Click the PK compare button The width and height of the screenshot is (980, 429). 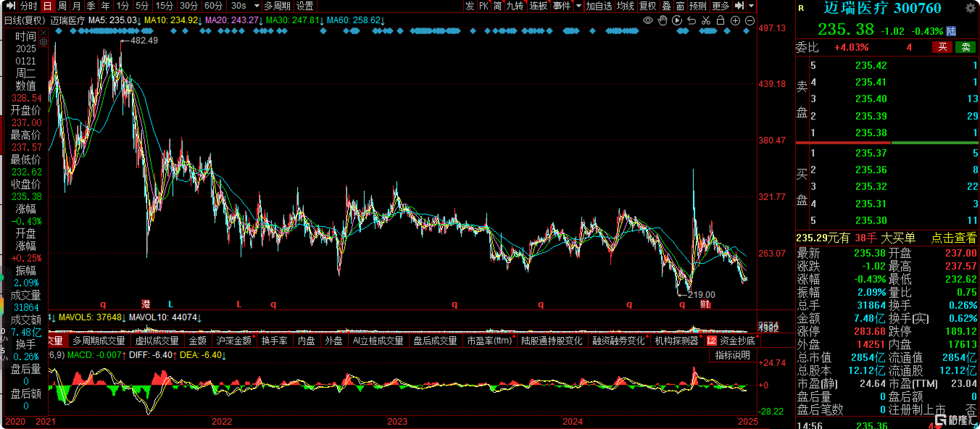483,6
